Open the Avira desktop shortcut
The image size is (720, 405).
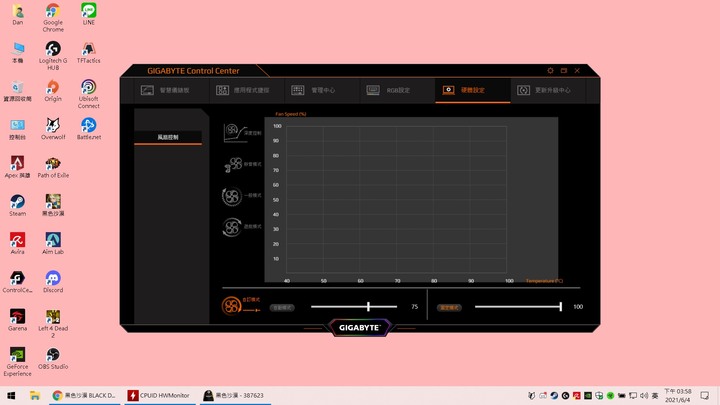point(17,243)
